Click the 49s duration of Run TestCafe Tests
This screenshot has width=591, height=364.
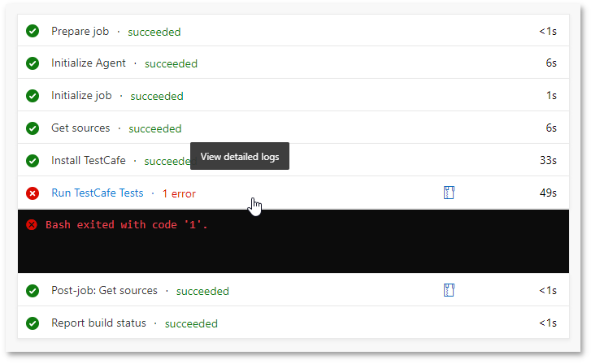(548, 193)
